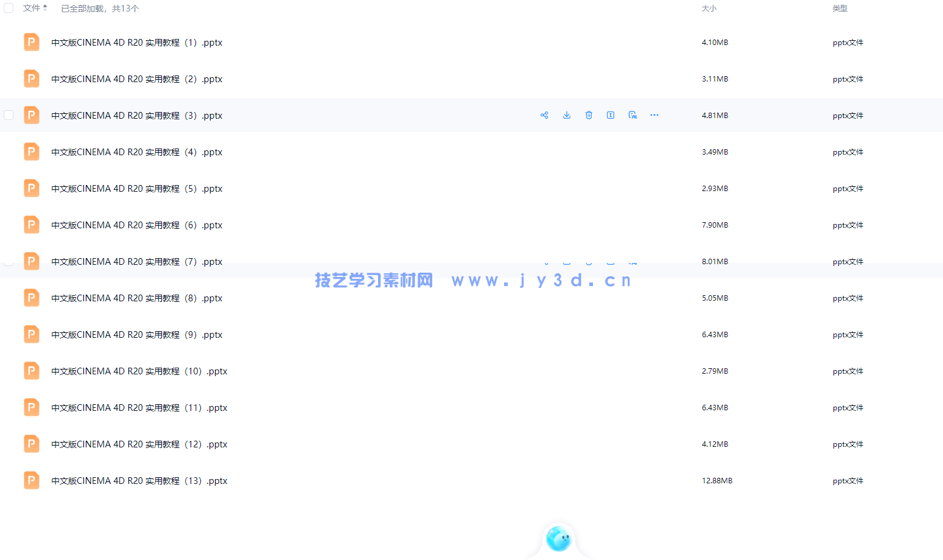Screen dimensions: 943x560
Task: Click the 大小 column header
Action: (709, 9)
